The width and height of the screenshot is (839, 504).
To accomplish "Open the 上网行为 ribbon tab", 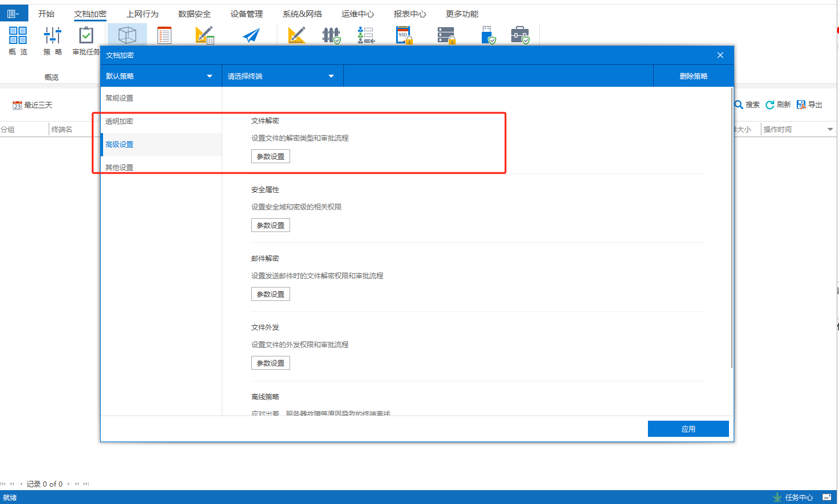I will (142, 14).
